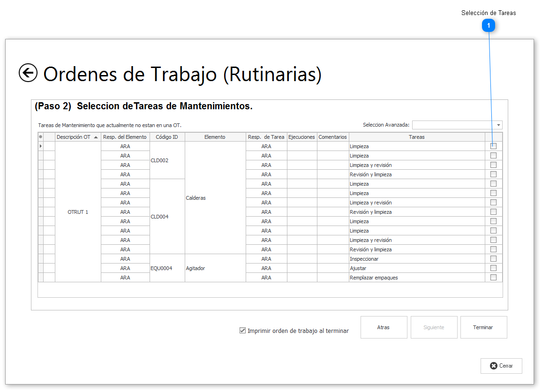The height and width of the screenshot is (392, 542).
Task: Check the Inspeccionar task checkbox
Action: point(493,258)
